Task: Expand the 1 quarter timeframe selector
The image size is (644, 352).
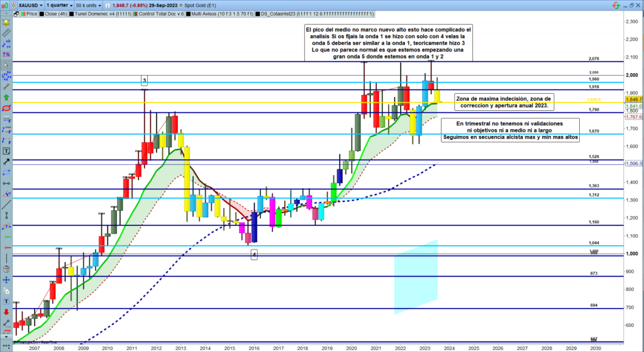Action: click(60, 4)
